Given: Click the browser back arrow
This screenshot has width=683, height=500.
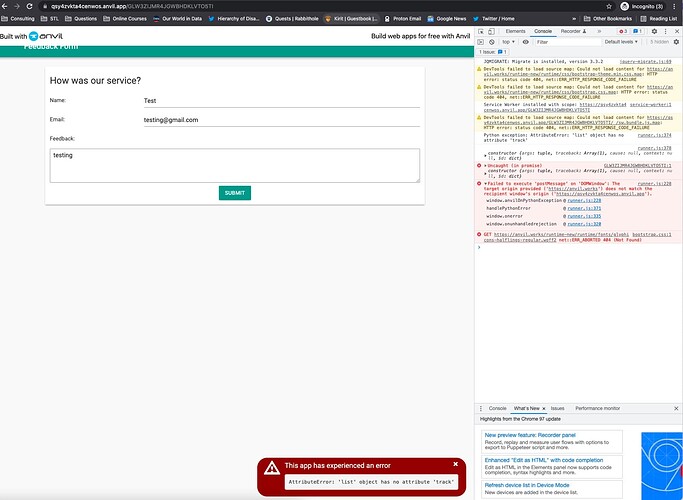Looking at the screenshot, I should click(x=4, y=6).
